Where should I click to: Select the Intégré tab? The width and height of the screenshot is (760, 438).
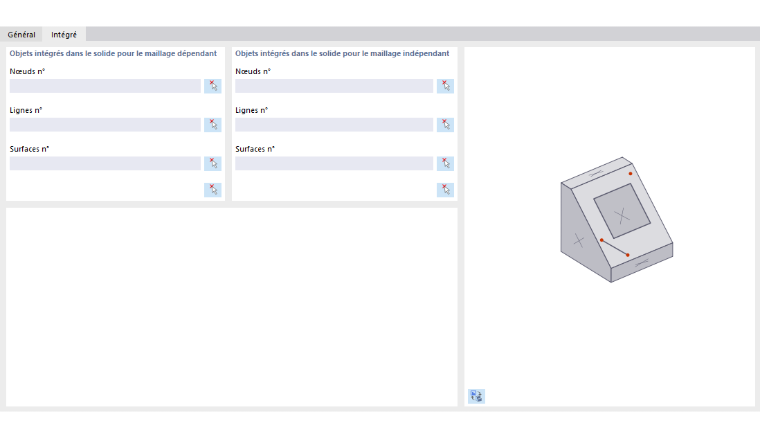(64, 34)
